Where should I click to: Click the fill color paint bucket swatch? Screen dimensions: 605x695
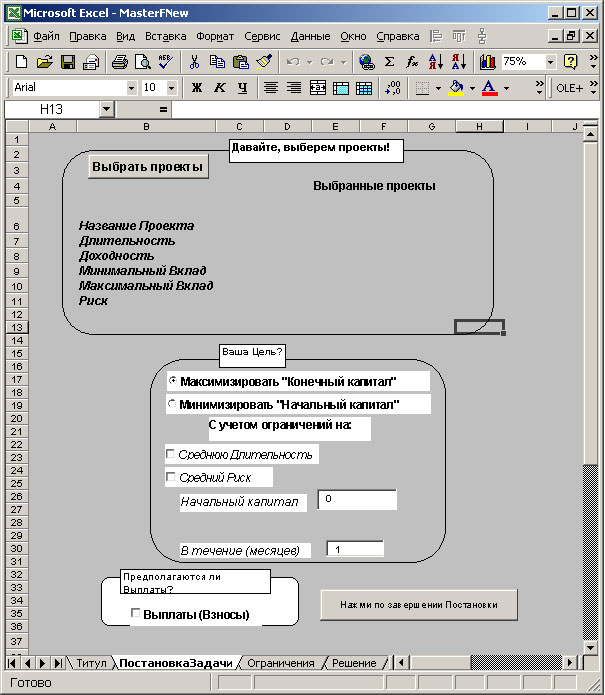pos(456,88)
